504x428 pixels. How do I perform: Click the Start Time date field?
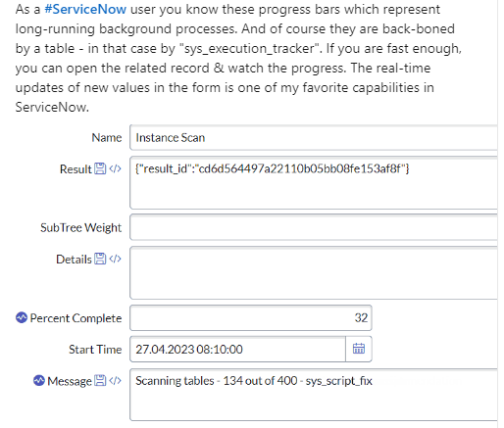click(237, 349)
